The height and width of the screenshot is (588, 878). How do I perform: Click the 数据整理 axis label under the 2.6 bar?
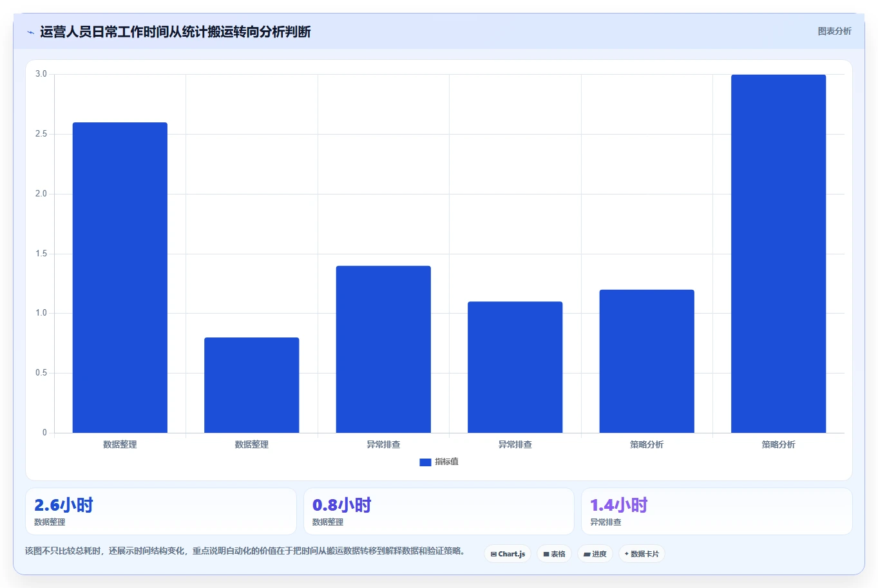pyautogui.click(x=120, y=444)
